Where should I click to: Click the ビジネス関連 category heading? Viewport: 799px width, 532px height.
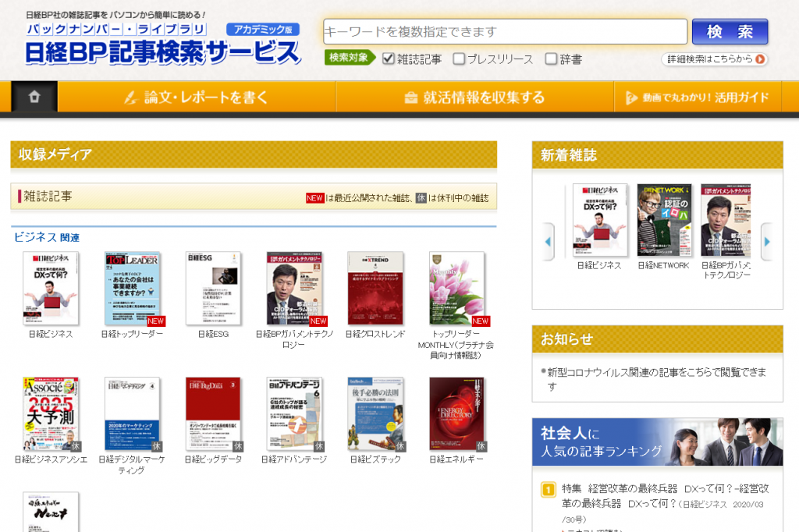point(46,237)
